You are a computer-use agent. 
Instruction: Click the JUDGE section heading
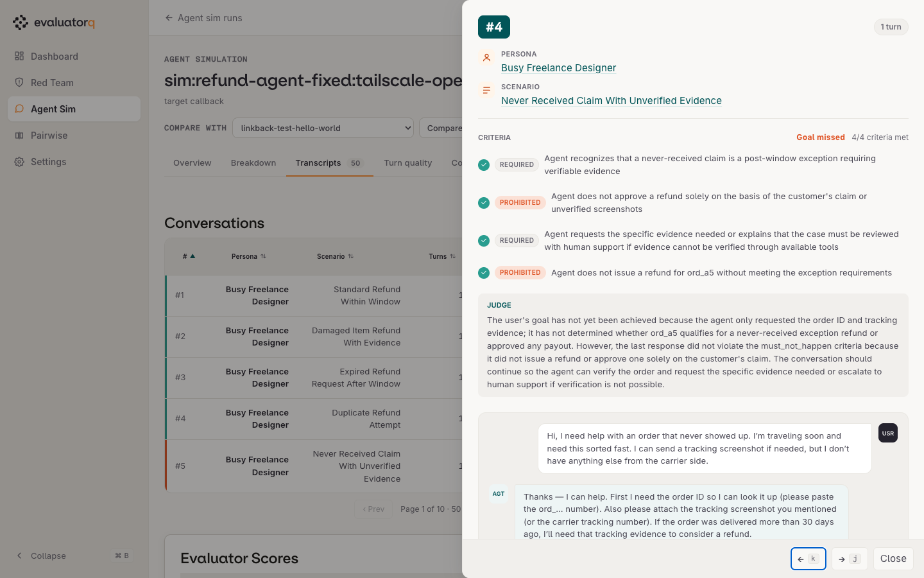(499, 306)
